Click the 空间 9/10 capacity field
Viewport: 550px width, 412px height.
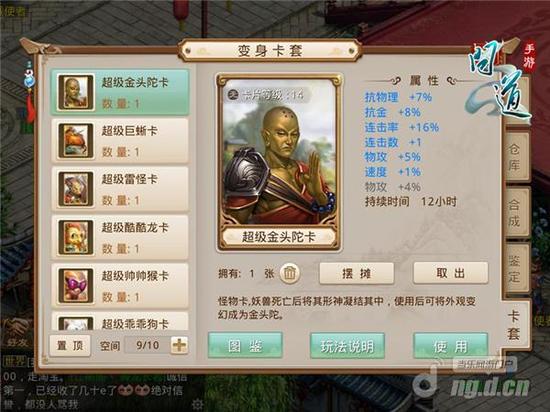click(147, 345)
